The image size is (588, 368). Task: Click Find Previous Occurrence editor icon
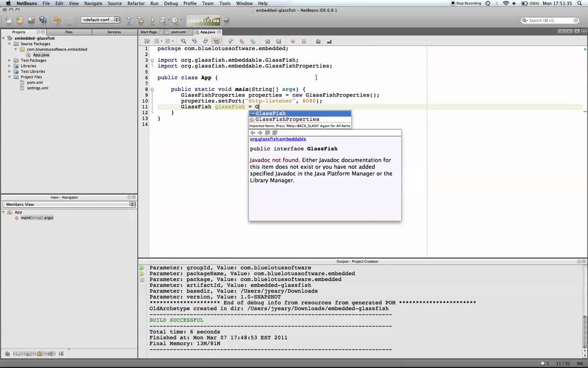194,41
